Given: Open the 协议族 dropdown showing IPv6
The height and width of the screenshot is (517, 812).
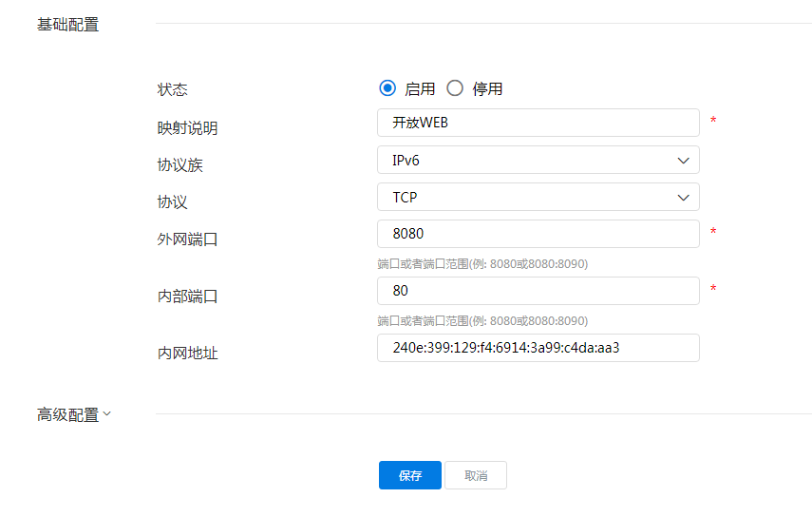Looking at the screenshot, I should (x=538, y=160).
